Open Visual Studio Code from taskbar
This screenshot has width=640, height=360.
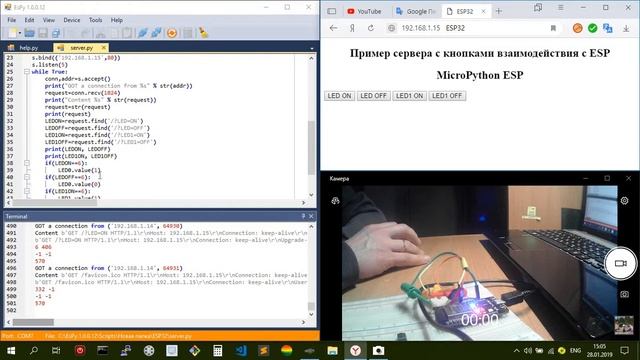tap(241, 351)
